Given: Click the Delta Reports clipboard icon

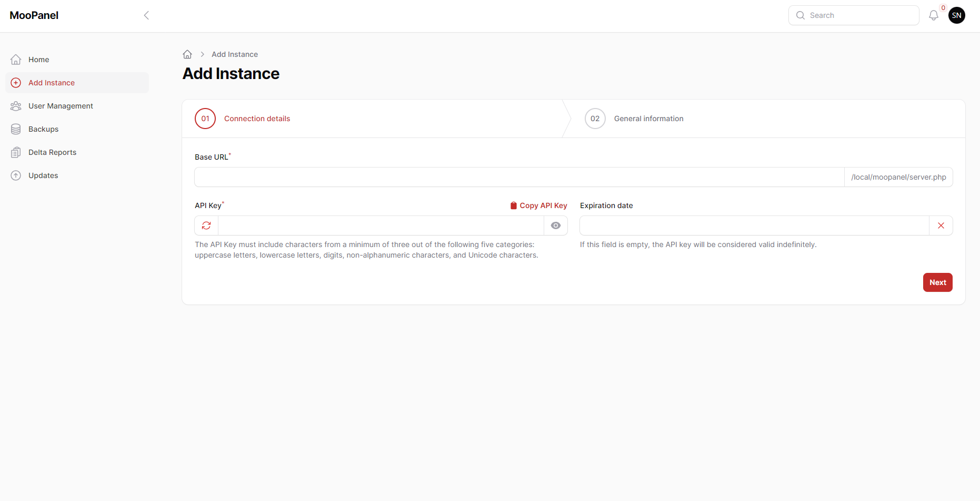Looking at the screenshot, I should 16,152.
